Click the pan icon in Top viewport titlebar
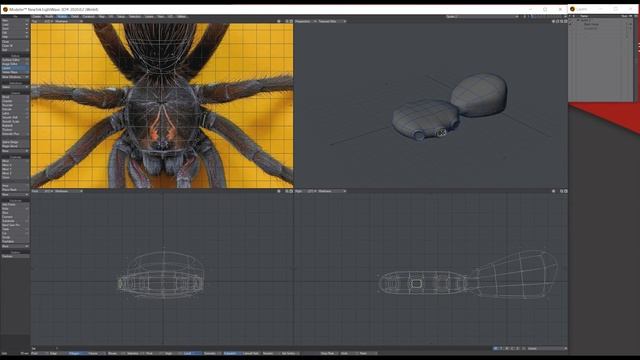640x360 pixels. click(279, 21)
